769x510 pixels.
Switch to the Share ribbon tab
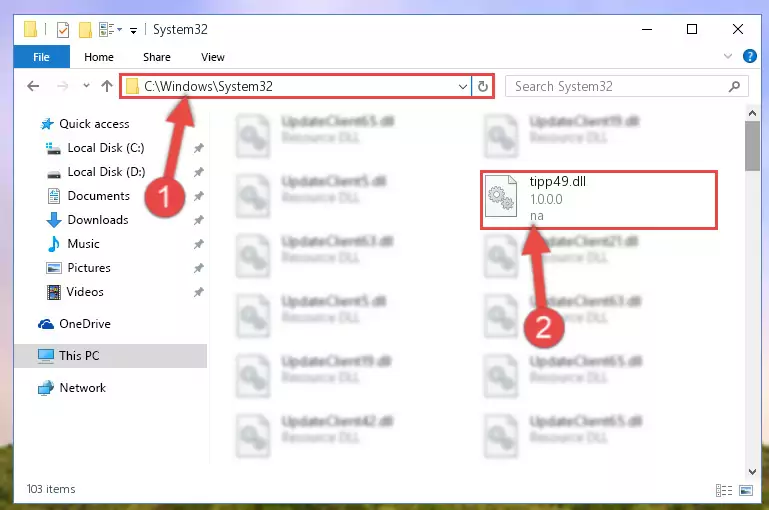click(x=156, y=57)
